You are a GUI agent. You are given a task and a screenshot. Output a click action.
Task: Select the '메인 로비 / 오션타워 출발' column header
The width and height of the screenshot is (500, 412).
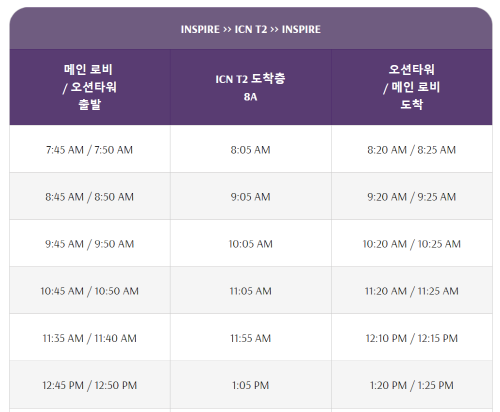[90, 87]
